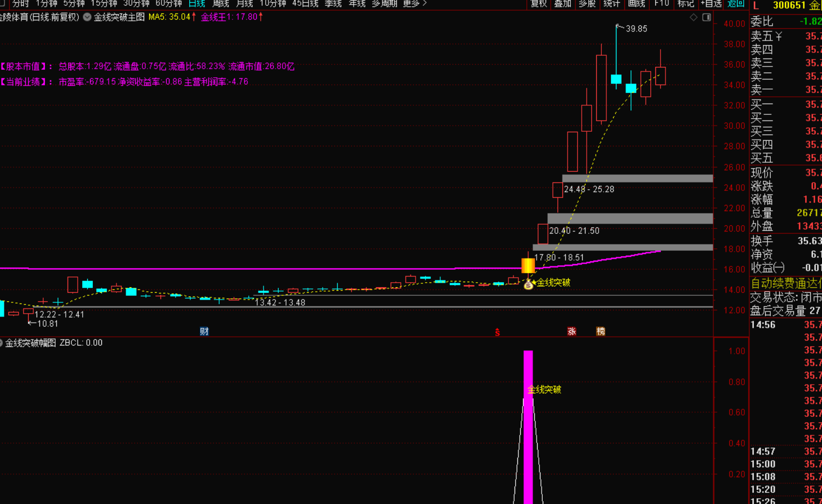Open the 金线突破主图 indicator dropdown arrow

(87, 17)
